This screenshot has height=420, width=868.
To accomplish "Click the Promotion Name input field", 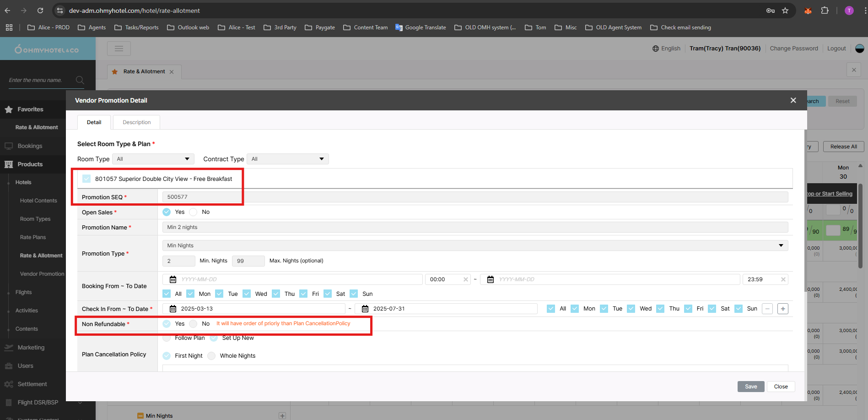I will click(x=474, y=227).
